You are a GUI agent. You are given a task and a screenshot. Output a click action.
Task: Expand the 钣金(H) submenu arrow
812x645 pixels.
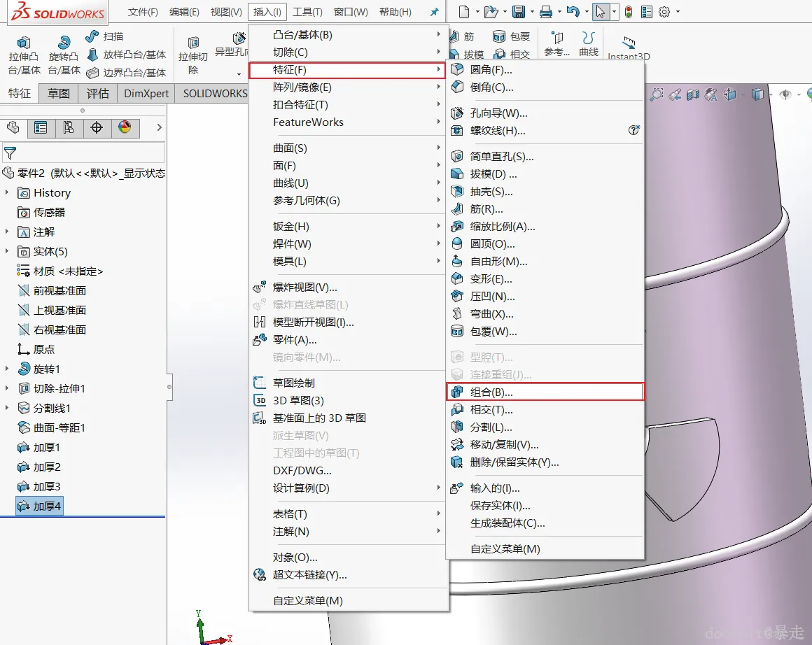click(x=439, y=226)
